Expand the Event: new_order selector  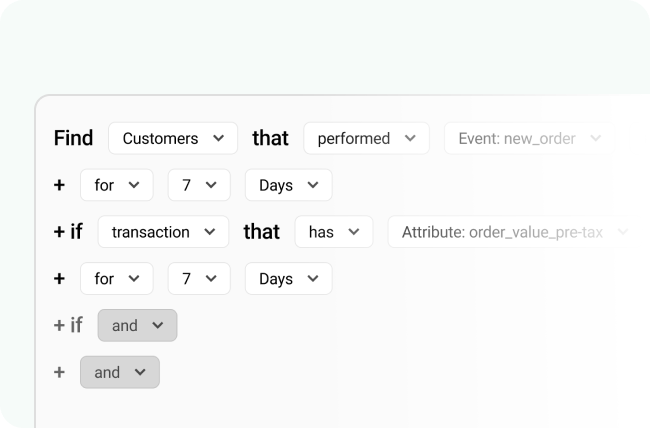pos(529,139)
